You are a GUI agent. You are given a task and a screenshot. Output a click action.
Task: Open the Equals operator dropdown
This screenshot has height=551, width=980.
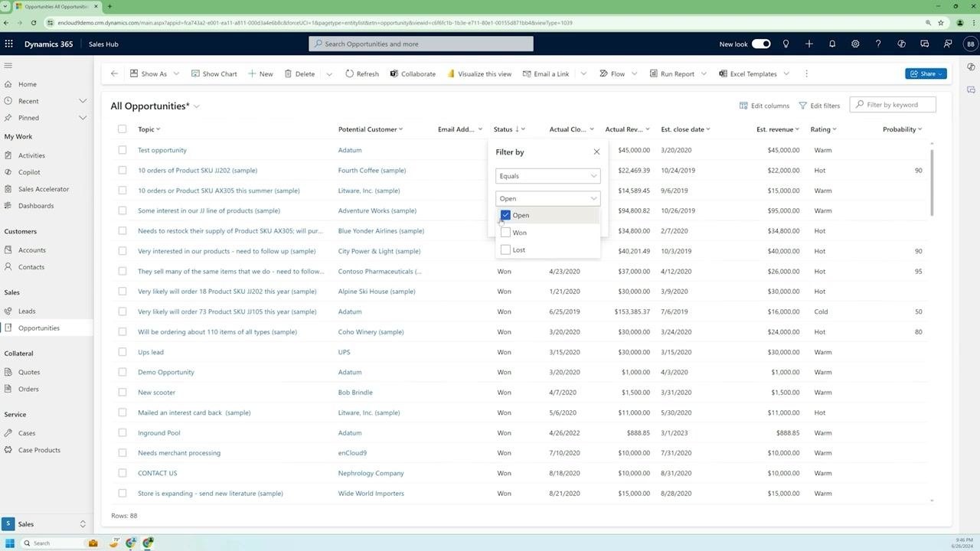point(547,176)
